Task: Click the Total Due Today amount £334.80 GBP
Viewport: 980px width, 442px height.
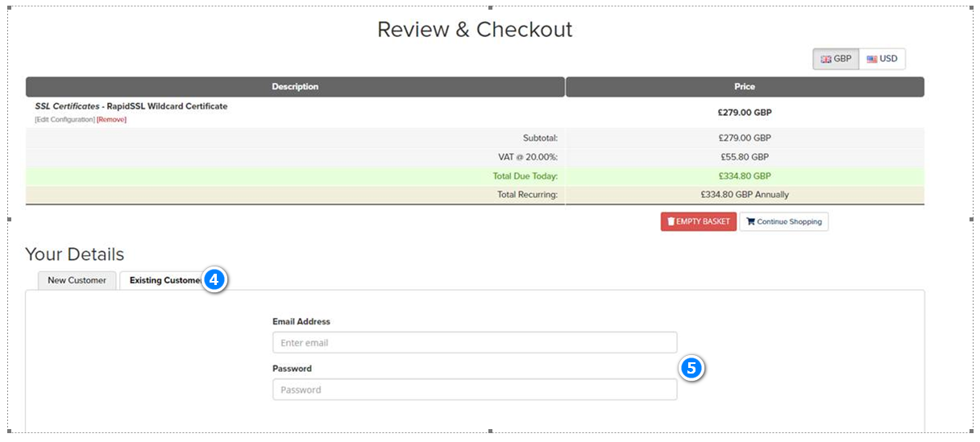Action: coord(744,176)
